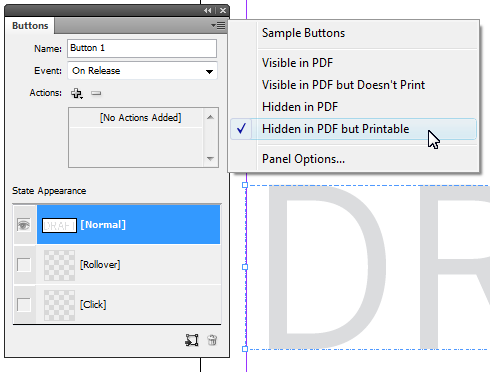
Task: Click the actions list scroll up arrow
Action: pos(210,117)
